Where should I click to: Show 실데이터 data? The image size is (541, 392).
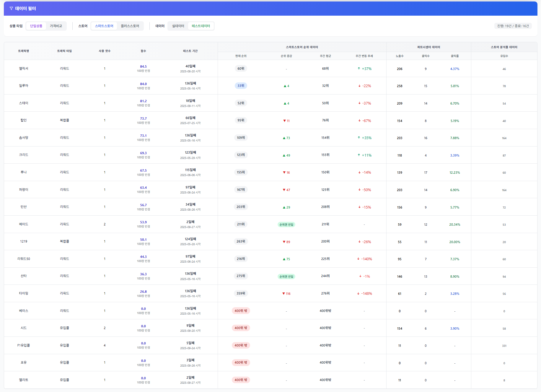(x=178, y=26)
